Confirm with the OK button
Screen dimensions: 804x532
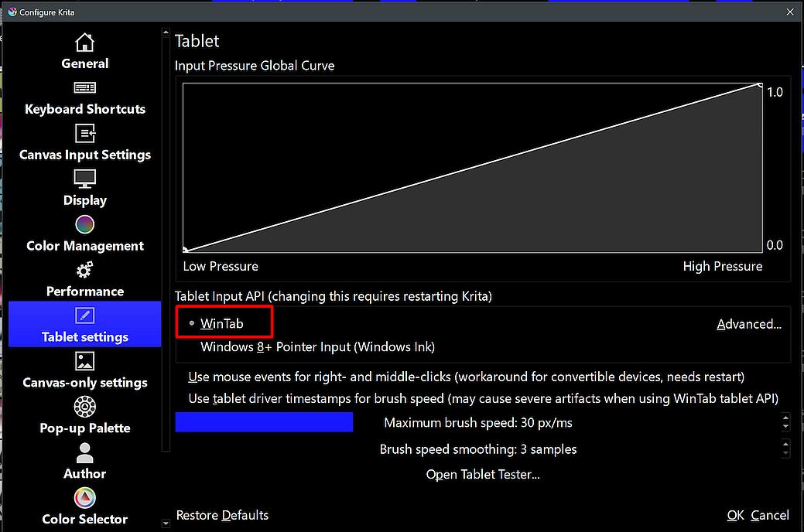tap(735, 515)
